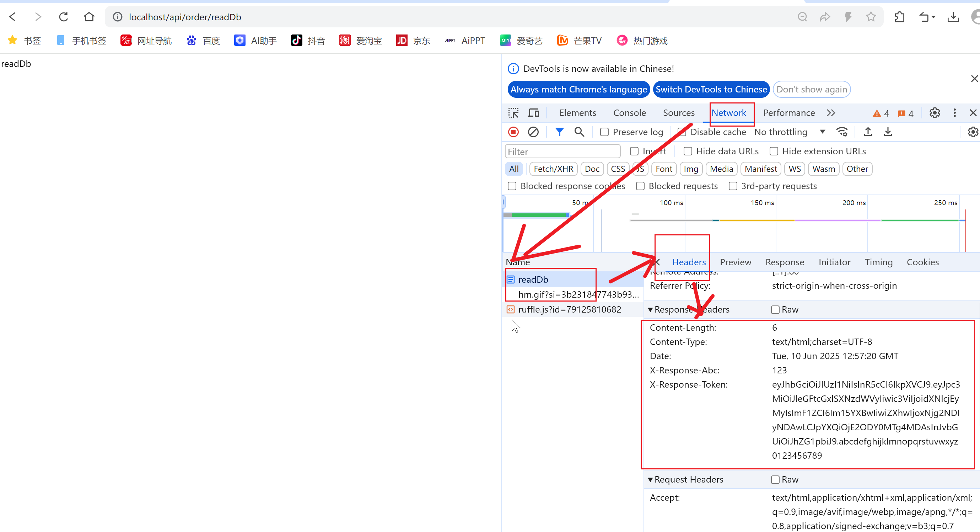Viewport: 980px width, 532px height.
Task: Open DevTools settings gear
Action: coord(935,113)
